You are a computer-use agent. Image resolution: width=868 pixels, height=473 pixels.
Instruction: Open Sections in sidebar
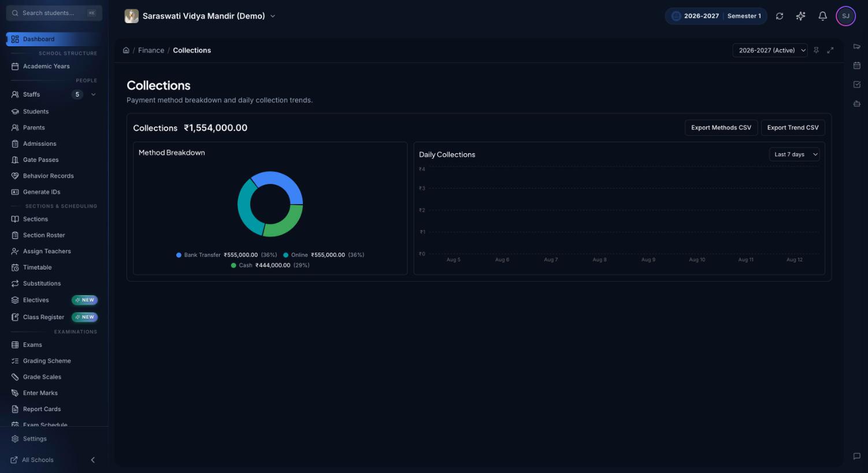[54, 219]
